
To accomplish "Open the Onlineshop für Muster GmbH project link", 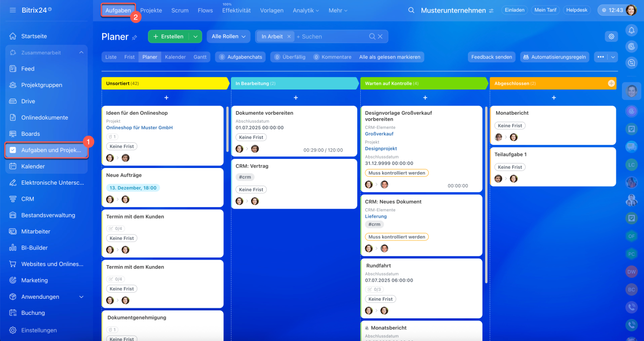I will point(139,128).
